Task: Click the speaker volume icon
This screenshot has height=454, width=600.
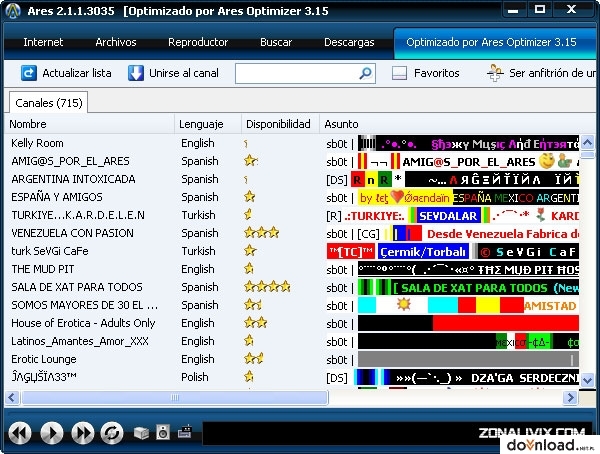Action: [x=163, y=432]
